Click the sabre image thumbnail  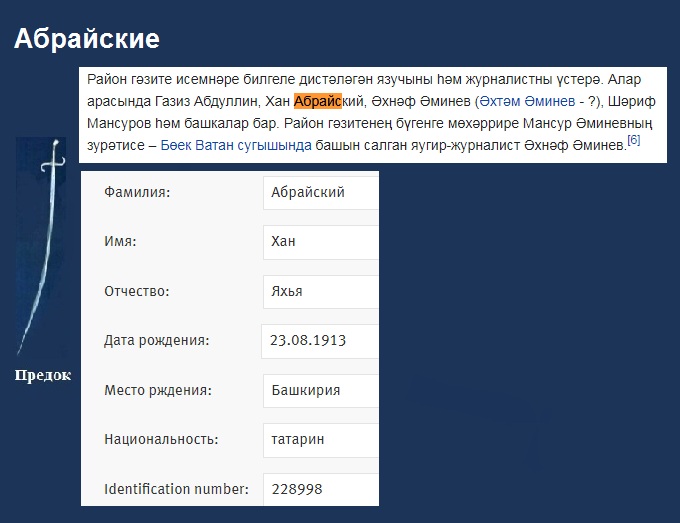42,247
